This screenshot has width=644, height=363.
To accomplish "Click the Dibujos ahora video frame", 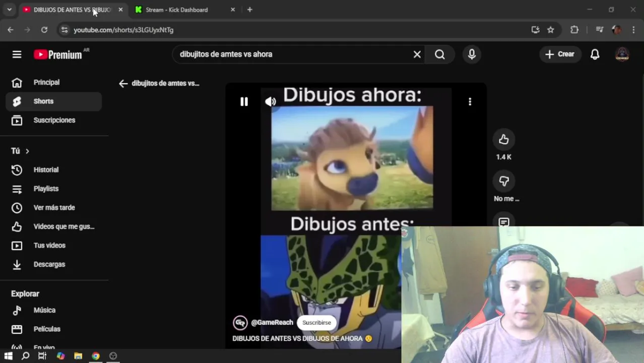I will 352,158.
